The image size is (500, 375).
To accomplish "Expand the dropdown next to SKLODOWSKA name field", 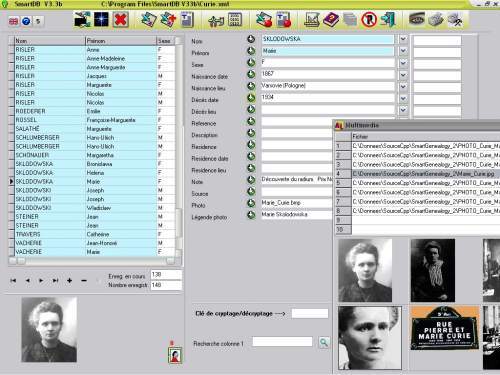I will click(403, 39).
